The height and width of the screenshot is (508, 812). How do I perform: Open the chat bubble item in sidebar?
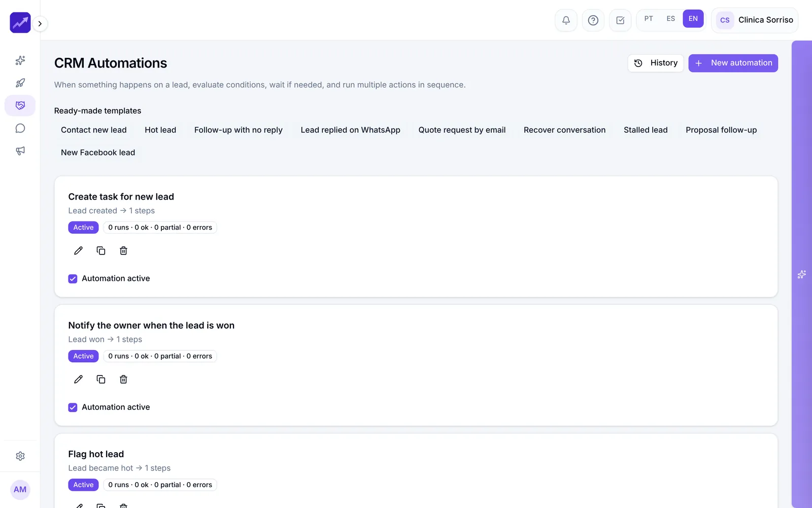[20, 128]
